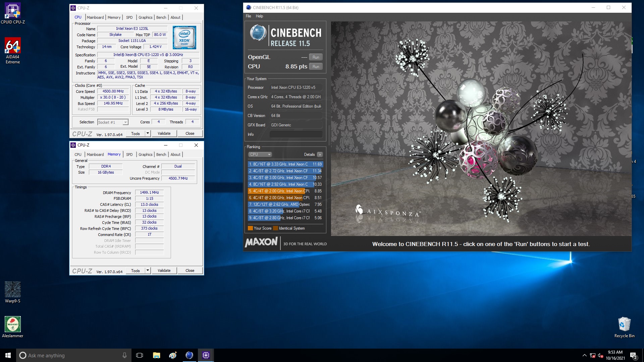The image size is (644, 362).
Task: Click the Your Score orange legend swatch
Action: (250, 228)
